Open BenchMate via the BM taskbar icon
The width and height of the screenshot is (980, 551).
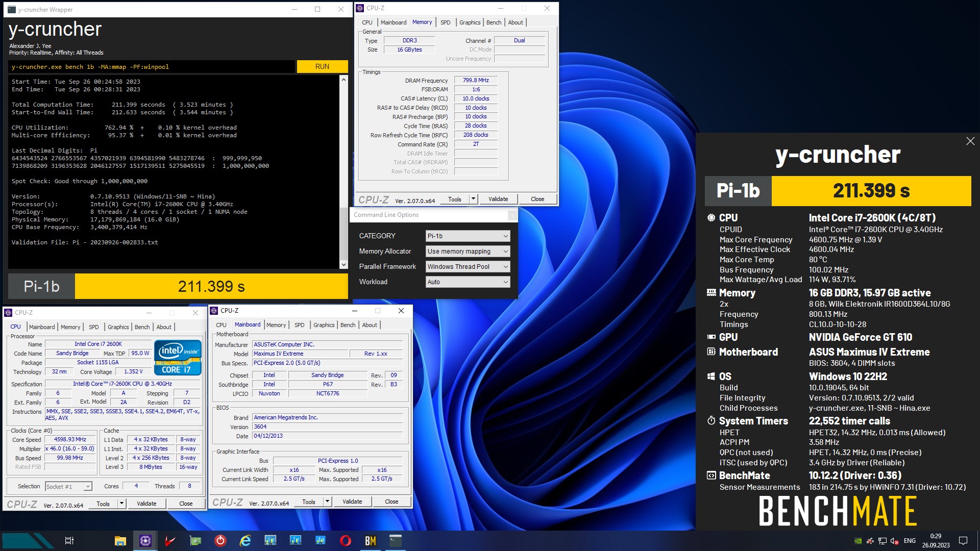click(371, 540)
